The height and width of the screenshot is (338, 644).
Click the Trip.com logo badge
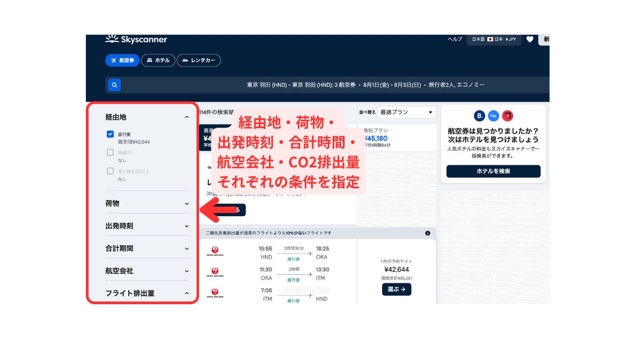coord(494,115)
